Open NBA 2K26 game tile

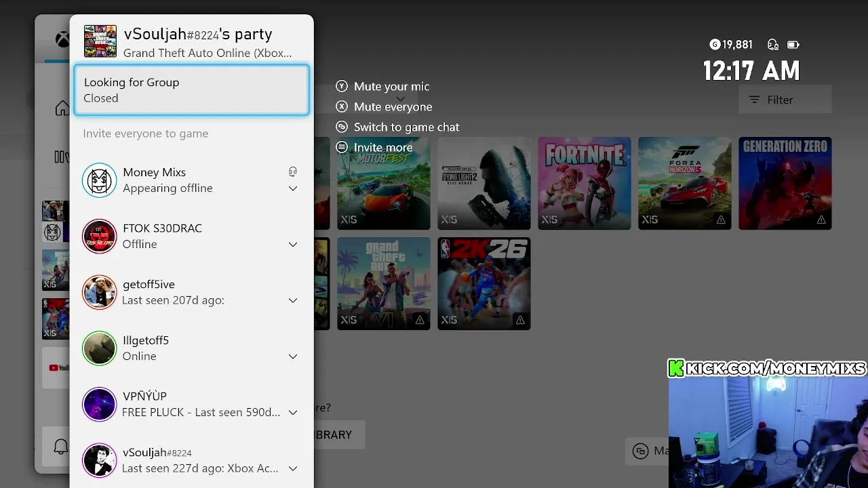[x=484, y=283]
